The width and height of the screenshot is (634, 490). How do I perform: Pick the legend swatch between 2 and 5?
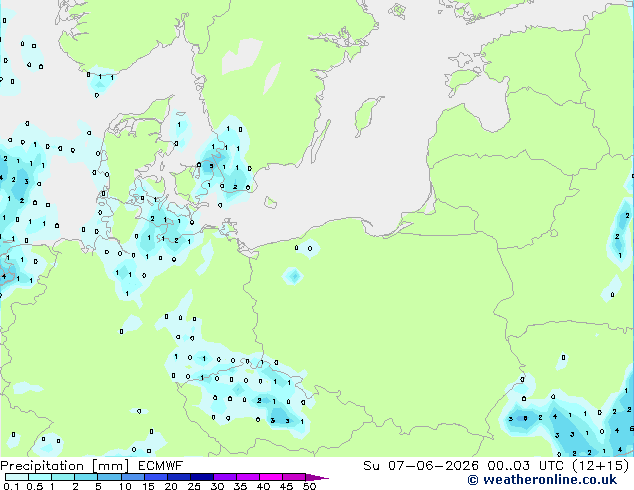pyautogui.click(x=86, y=477)
